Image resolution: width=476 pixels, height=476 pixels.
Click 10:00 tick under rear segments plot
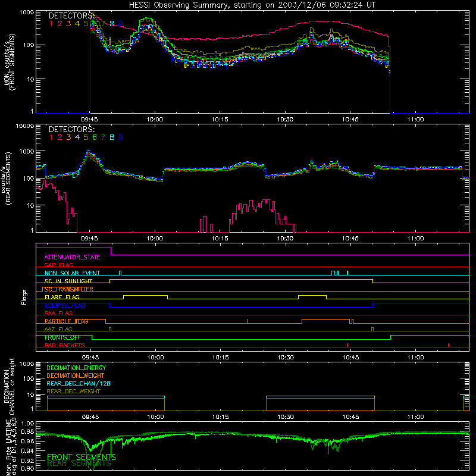[155, 239]
